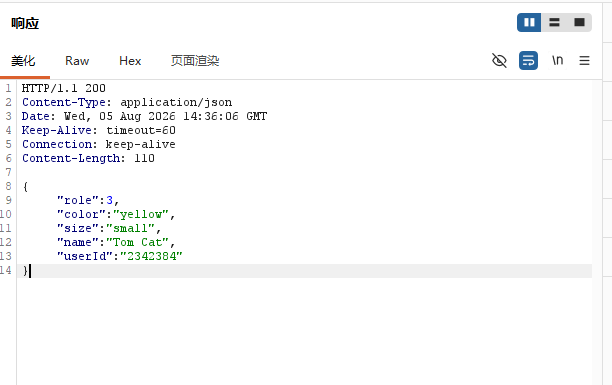Switch to the Raw tab
The height and width of the screenshot is (385, 612).
[77, 61]
